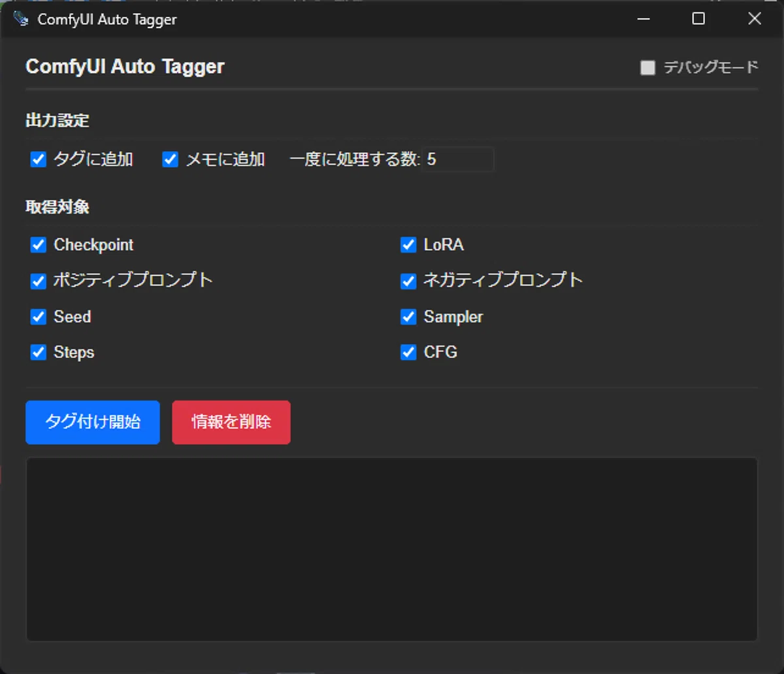Toggle the ポジティブプロンプト checkbox
This screenshot has width=784, height=674.
pyautogui.click(x=39, y=281)
